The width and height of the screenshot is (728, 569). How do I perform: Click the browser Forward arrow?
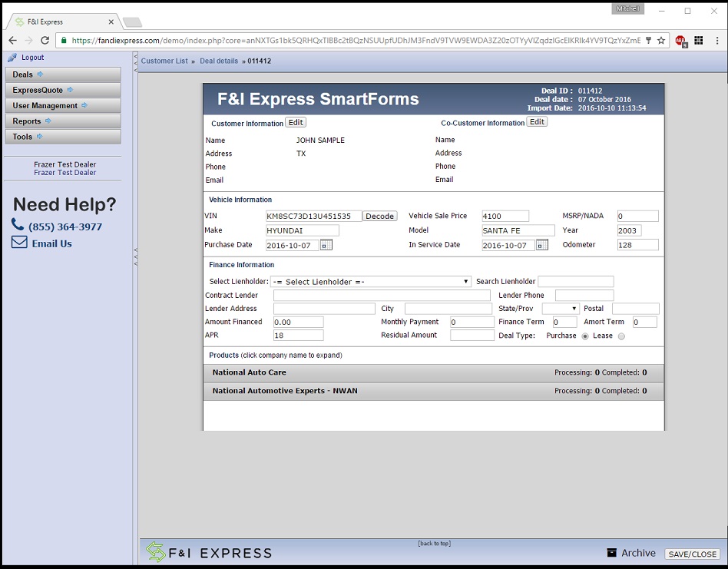[28, 41]
